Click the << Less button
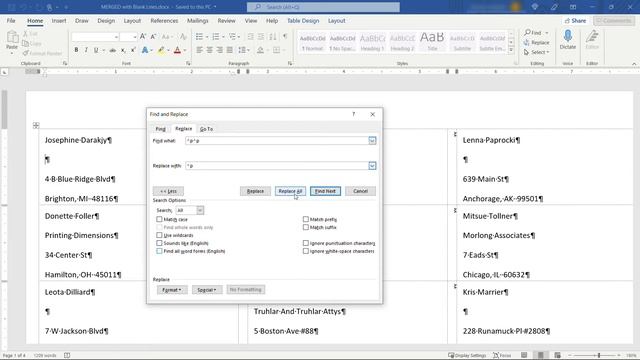 click(168, 191)
